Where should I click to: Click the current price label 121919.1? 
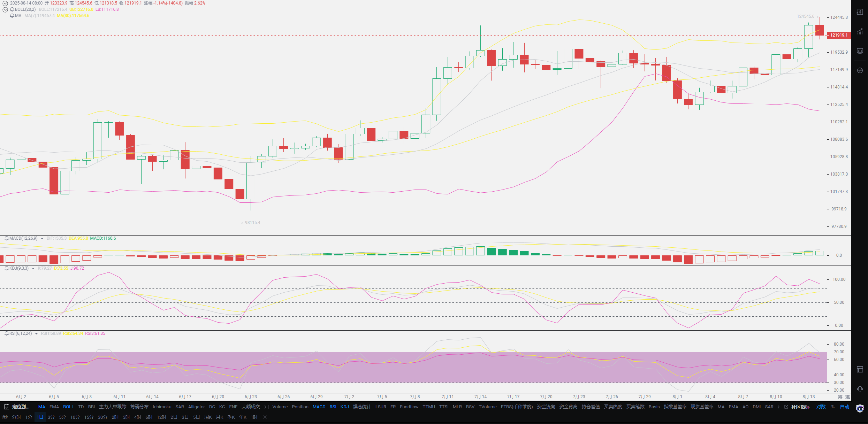[839, 35]
